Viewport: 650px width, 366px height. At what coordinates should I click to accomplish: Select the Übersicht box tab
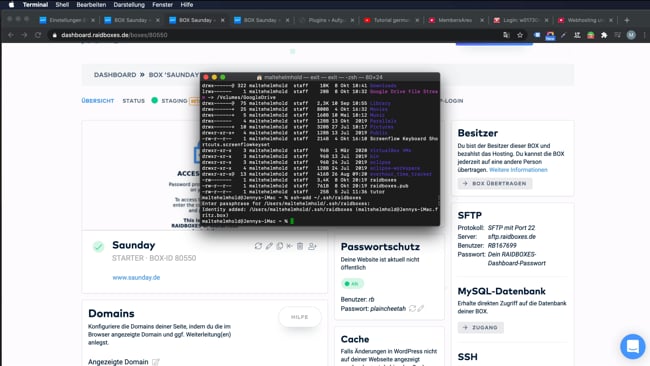[98, 101]
